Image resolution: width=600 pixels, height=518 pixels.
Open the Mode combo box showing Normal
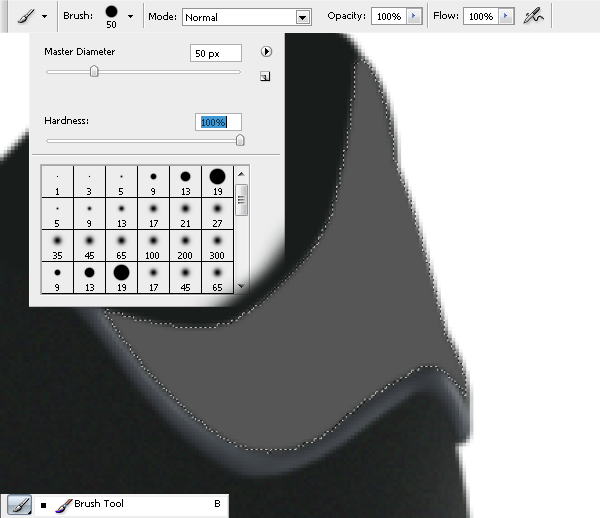247,17
